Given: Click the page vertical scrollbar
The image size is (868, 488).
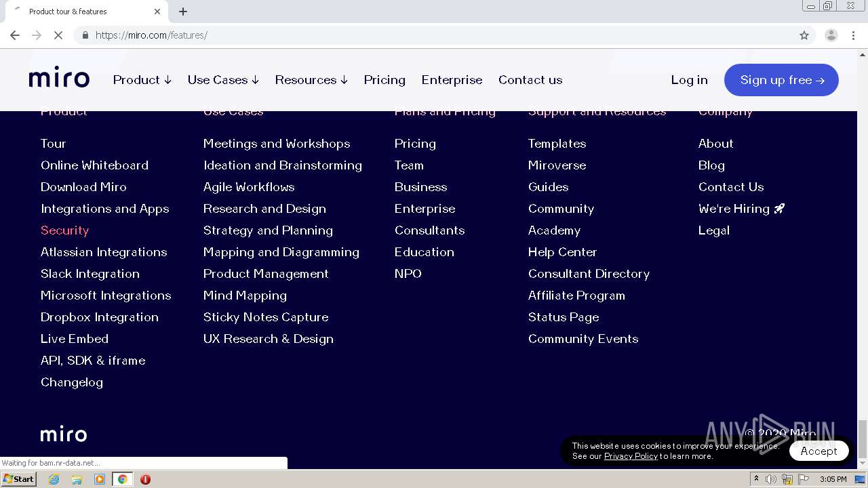Looking at the screenshot, I should point(862,439).
